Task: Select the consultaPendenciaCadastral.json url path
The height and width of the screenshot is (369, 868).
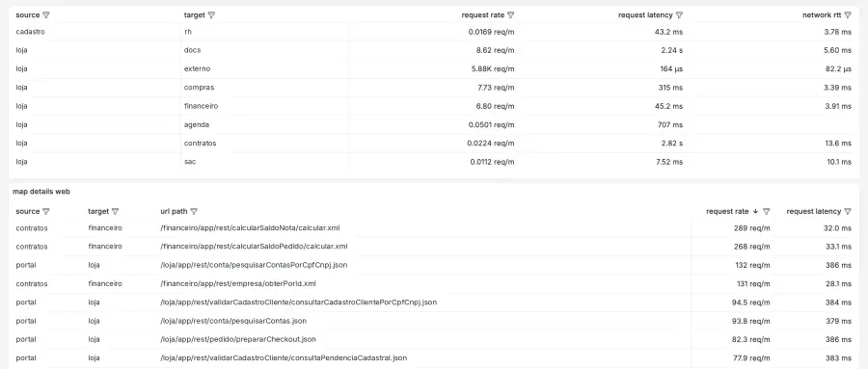Action: click(x=284, y=358)
